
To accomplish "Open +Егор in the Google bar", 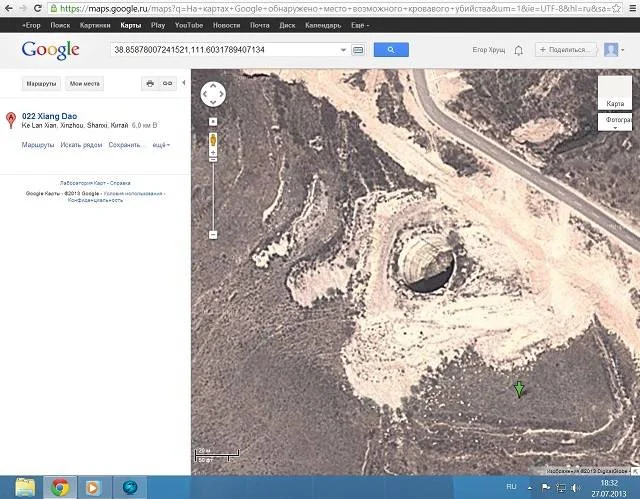I will tap(31, 25).
